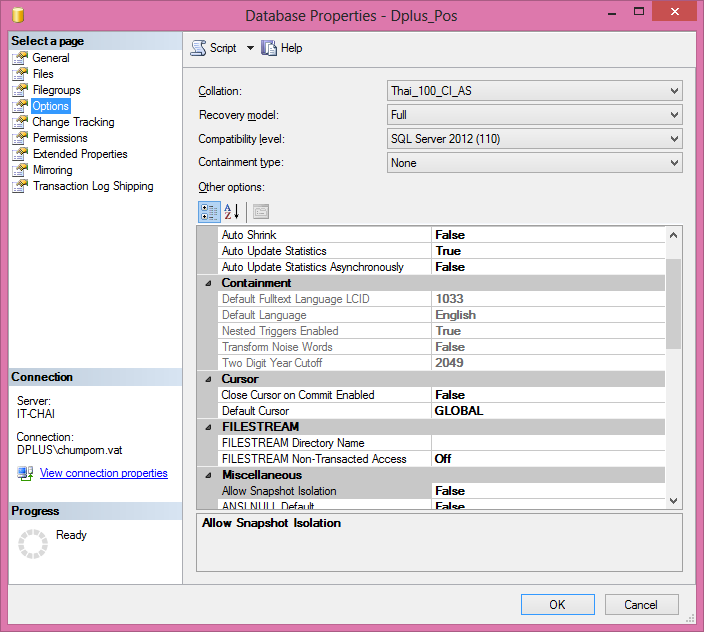The width and height of the screenshot is (704, 632).
Task: Click the Extended Properties page icon
Action: click(20, 154)
